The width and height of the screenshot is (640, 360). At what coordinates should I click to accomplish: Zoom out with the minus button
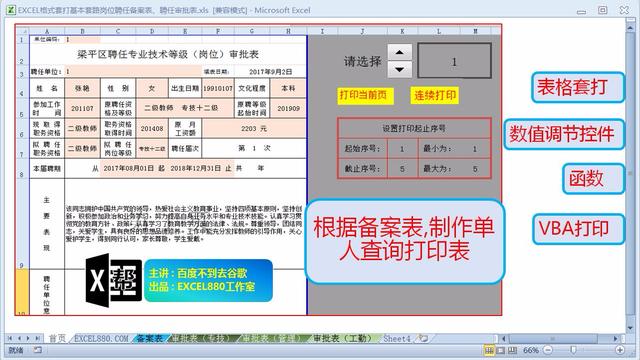point(548,350)
